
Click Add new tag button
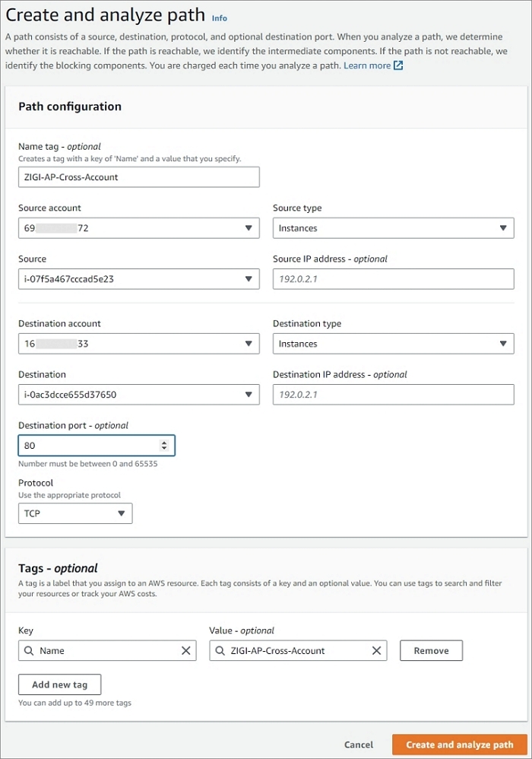coord(59,684)
